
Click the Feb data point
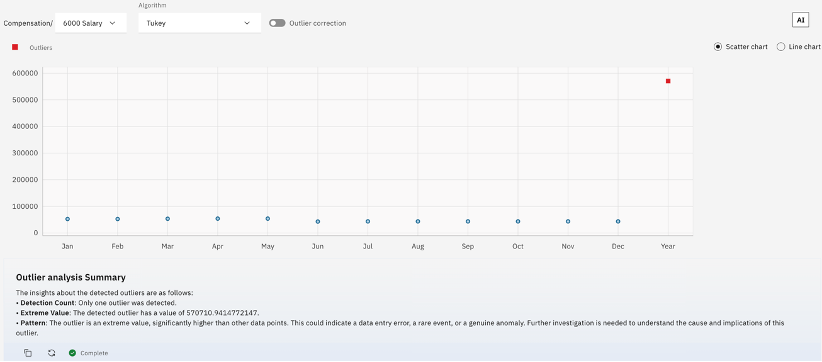point(117,219)
